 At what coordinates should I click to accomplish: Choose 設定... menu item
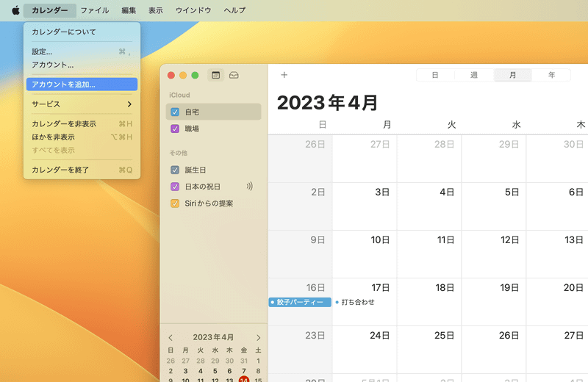[x=82, y=51]
